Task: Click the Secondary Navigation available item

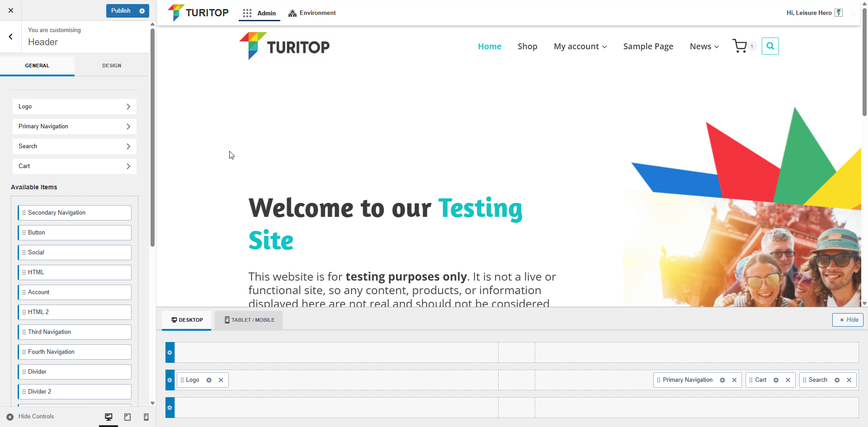Action: click(75, 213)
